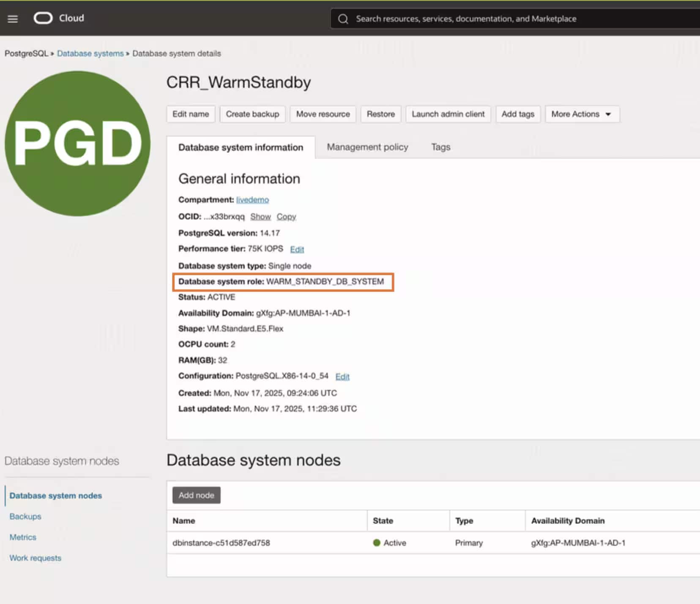Screen dimensions: 700x604
Task: Open Work requests in the sidebar
Action: tap(35, 558)
